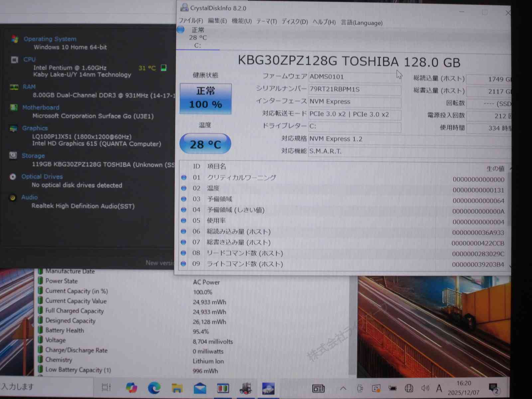The width and height of the screenshot is (532, 399).
Task: Expand the hidden system tray icons chevron
Action: click(343, 388)
